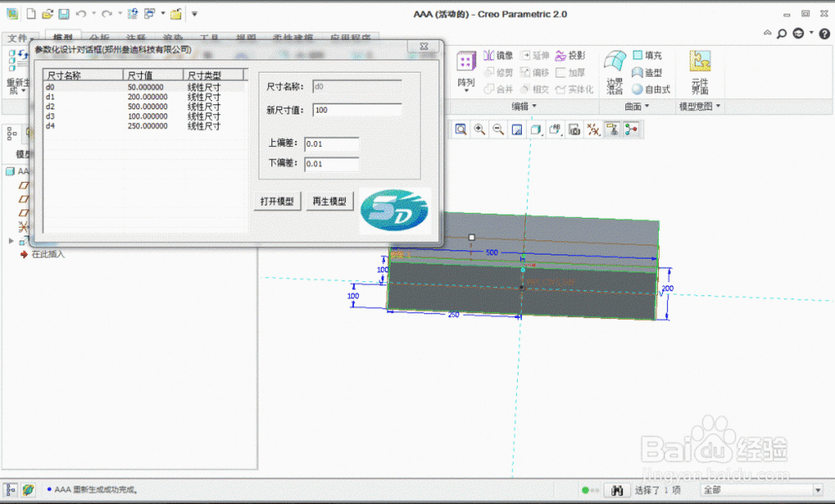Click the 下偏差 input field
This screenshot has height=504, width=835.
click(x=331, y=164)
